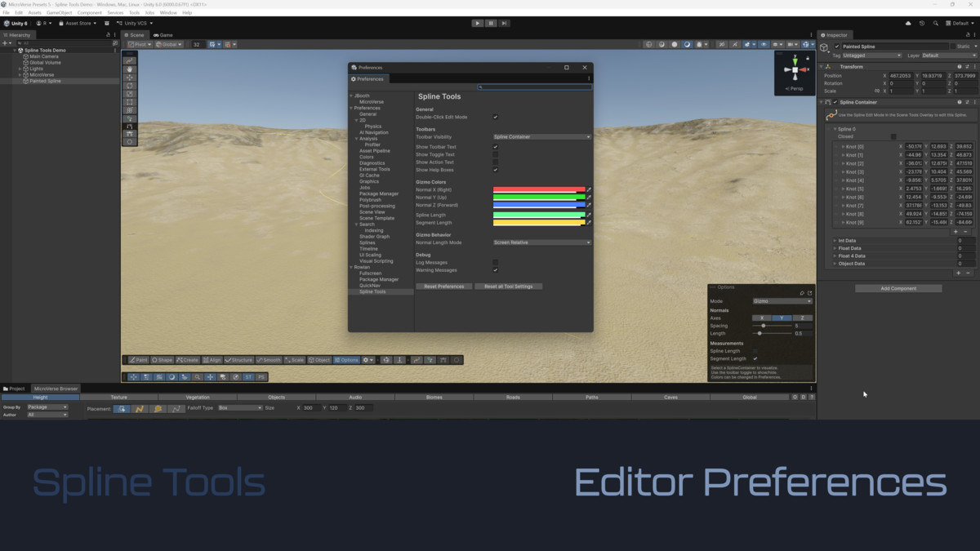
Task: Click the Paint spline tool button
Action: pos(138,360)
